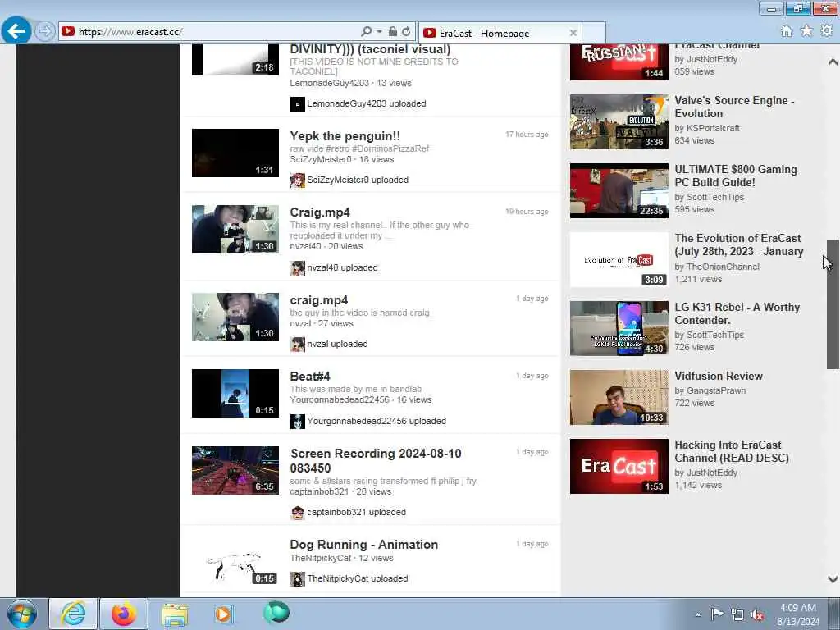840x630 pixels.
Task: Click the browser Home icon
Action: (x=787, y=31)
